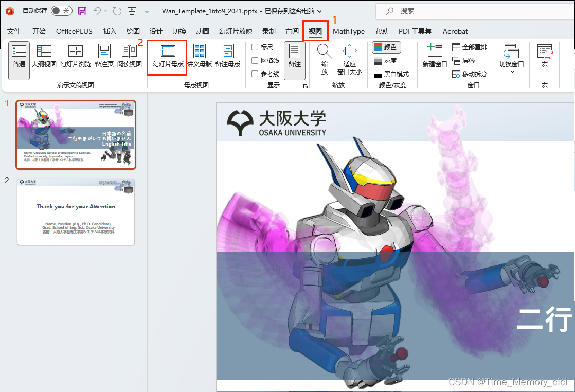The width and height of the screenshot is (575, 392).
Task: Expand saved location dropdown next to filename
Action: (319, 11)
